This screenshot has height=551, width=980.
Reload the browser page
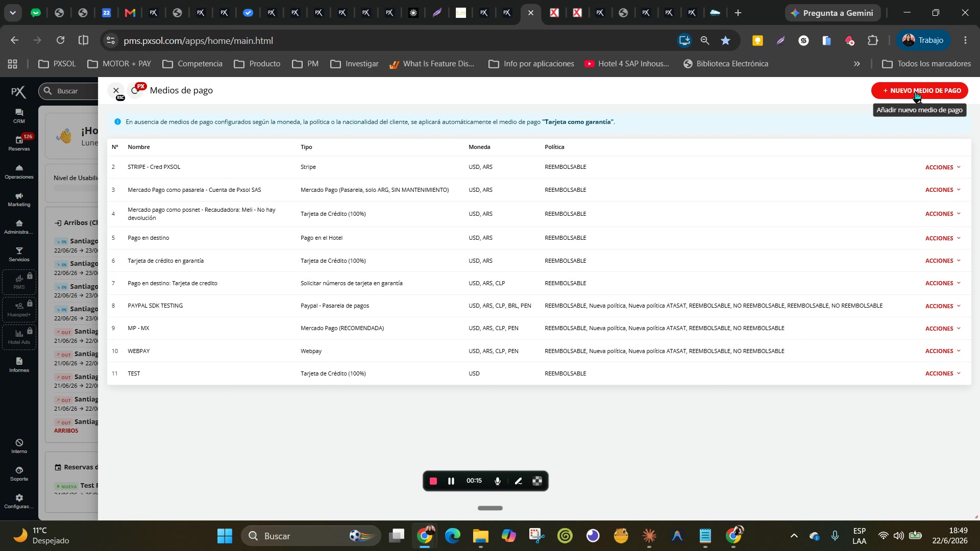(x=60, y=40)
